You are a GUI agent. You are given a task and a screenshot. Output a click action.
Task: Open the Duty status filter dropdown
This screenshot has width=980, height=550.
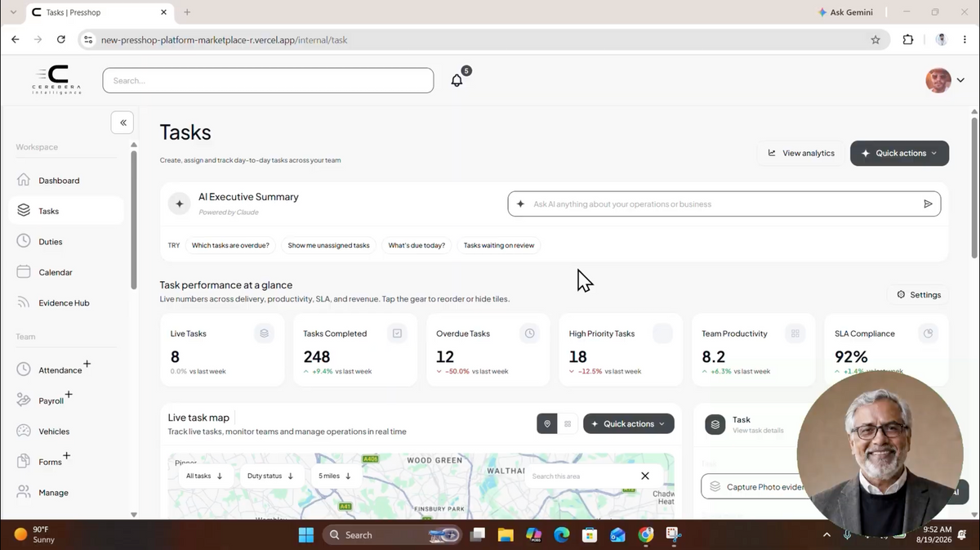point(269,476)
